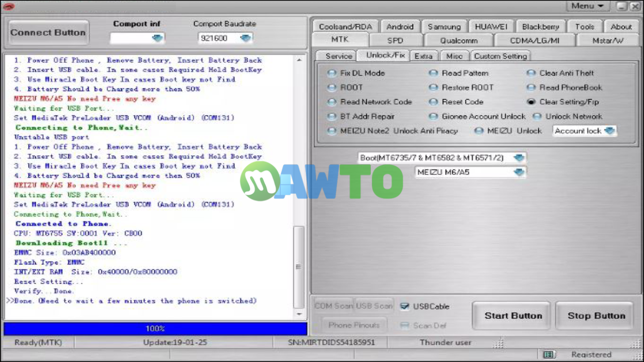
Task: Click the COM Scan button
Action: (334, 306)
